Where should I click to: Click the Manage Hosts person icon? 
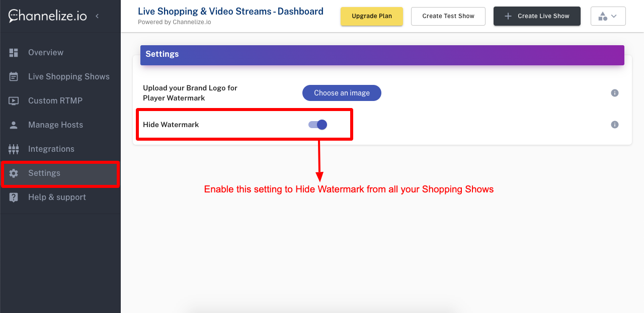coord(14,125)
